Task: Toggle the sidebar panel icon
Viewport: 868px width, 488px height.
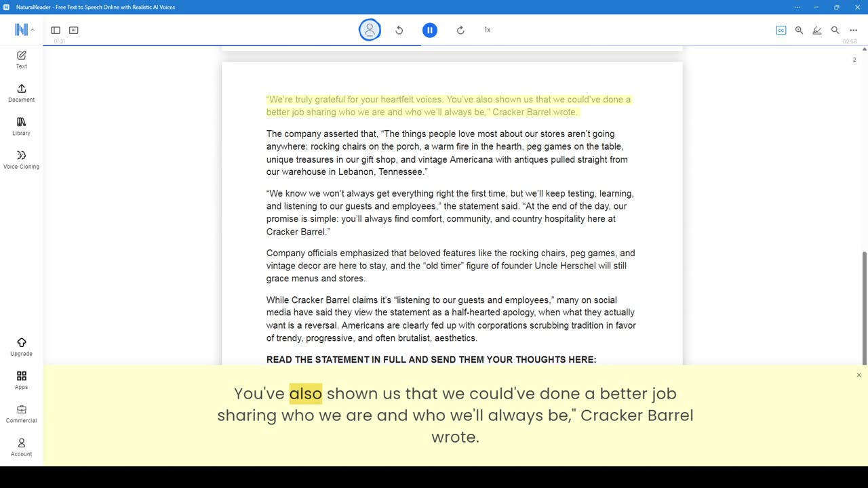Action: point(56,30)
